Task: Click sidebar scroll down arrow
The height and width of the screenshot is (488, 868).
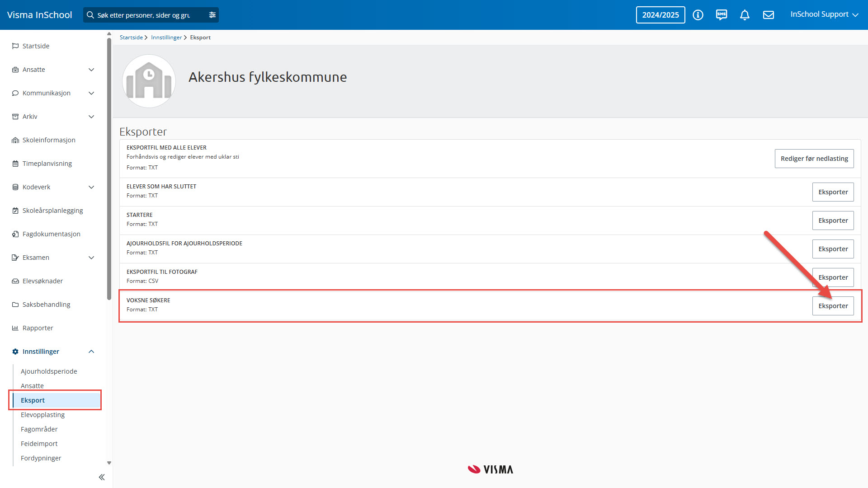Action: coord(109,463)
